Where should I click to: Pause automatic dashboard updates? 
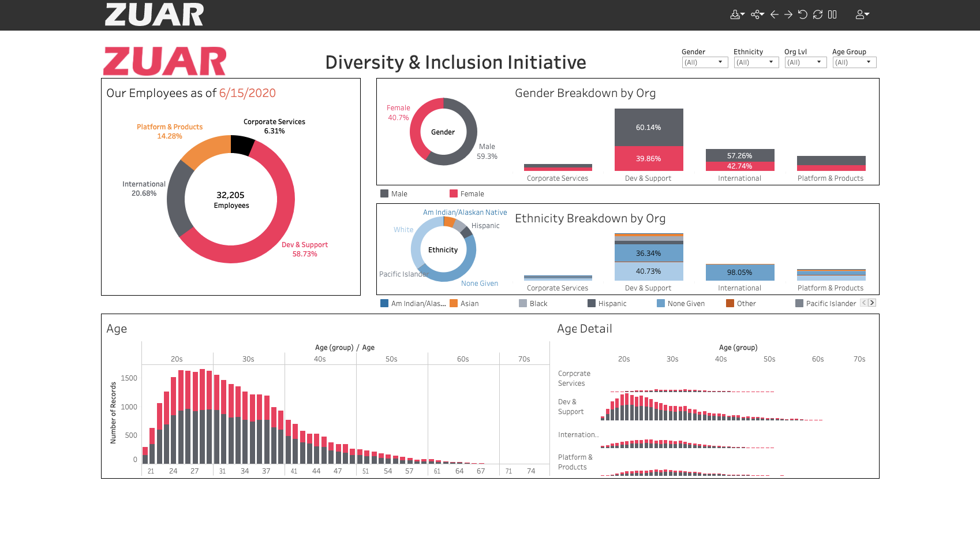832,14
